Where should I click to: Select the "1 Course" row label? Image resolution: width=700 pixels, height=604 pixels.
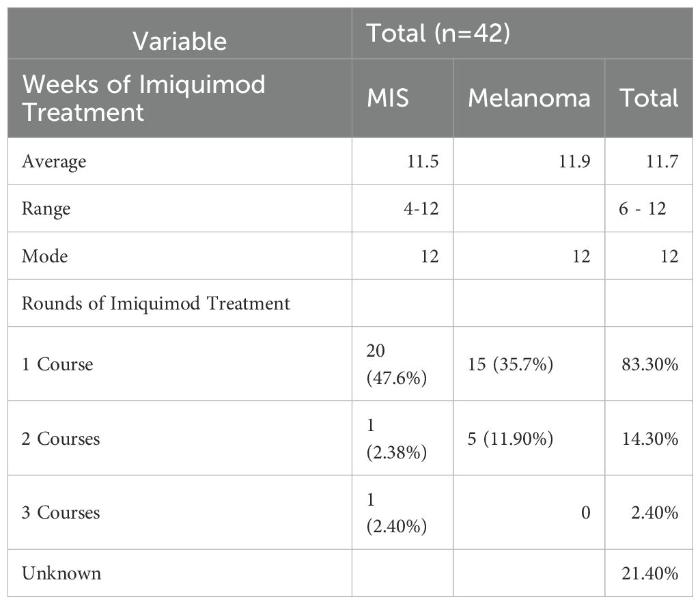(x=57, y=363)
